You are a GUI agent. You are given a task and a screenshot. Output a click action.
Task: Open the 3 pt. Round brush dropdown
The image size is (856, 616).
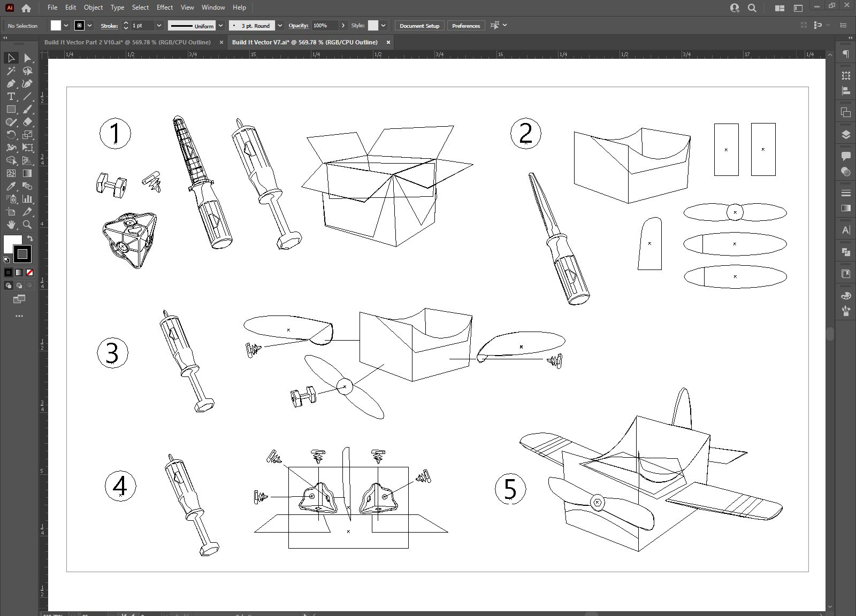[280, 26]
